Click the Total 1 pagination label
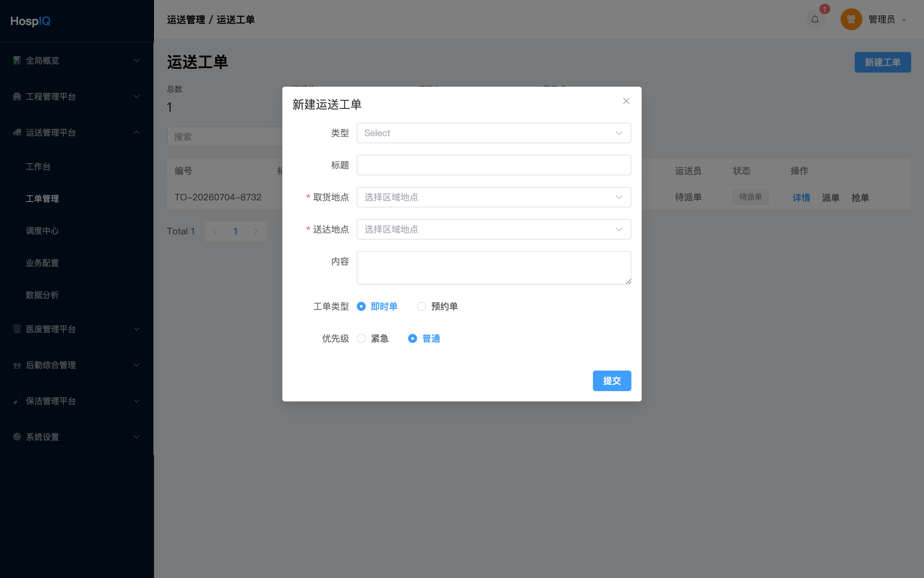The image size is (924, 578). click(181, 231)
